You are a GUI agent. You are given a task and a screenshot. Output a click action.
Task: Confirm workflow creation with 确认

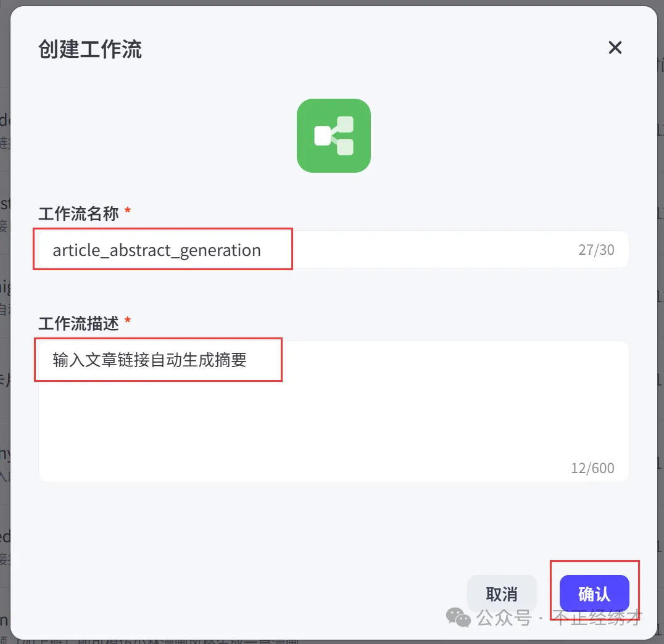594,593
